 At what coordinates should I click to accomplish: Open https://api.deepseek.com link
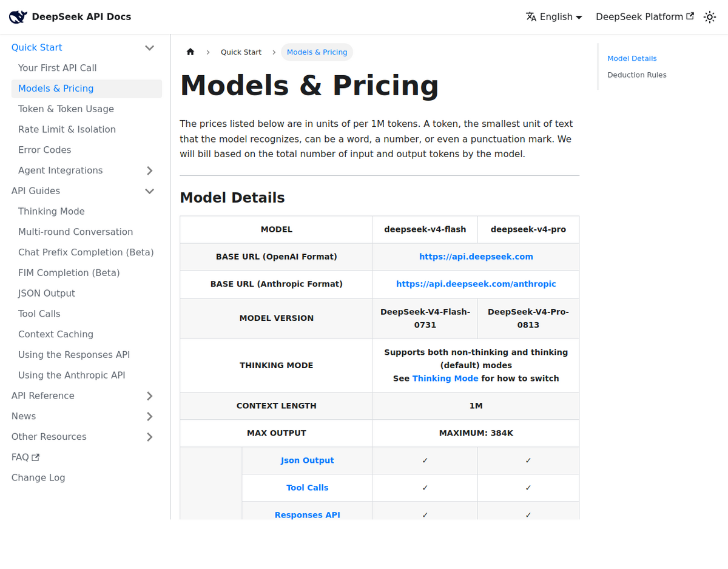[476, 257]
